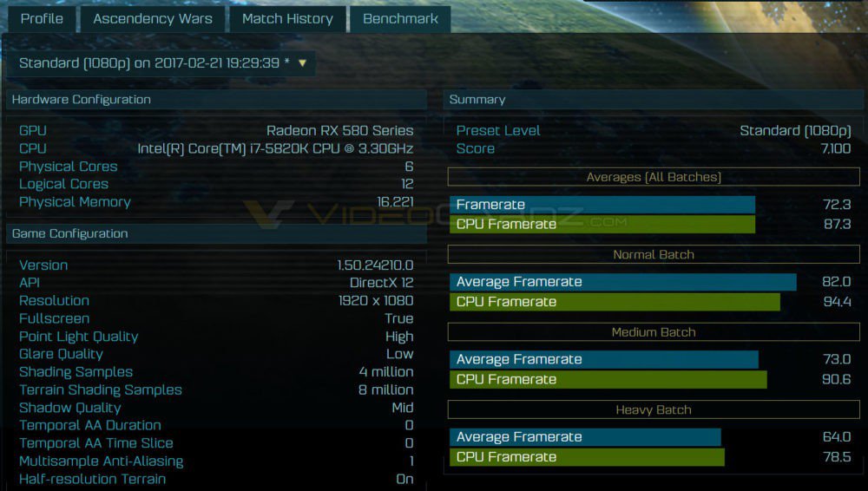Click the Hardware Configuration header
Viewport: 868px width, 491px height.
(x=216, y=100)
